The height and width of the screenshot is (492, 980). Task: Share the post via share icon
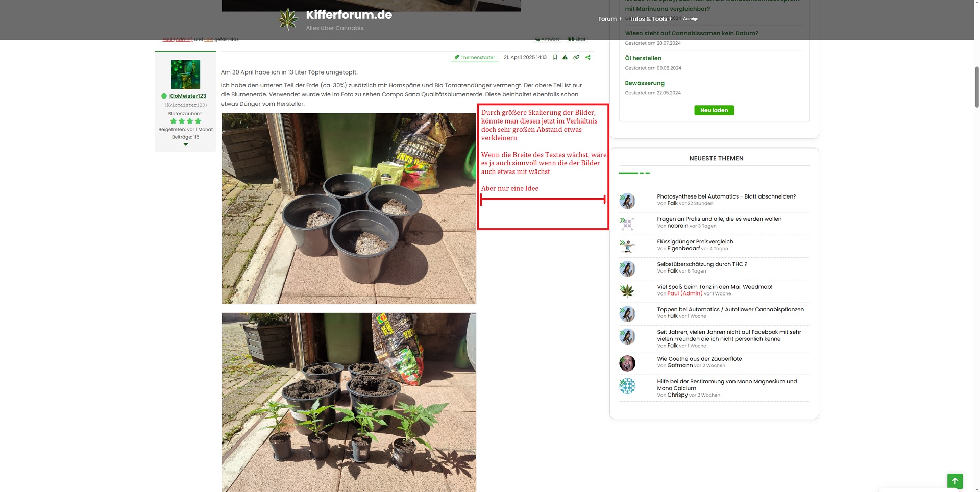[x=588, y=57]
